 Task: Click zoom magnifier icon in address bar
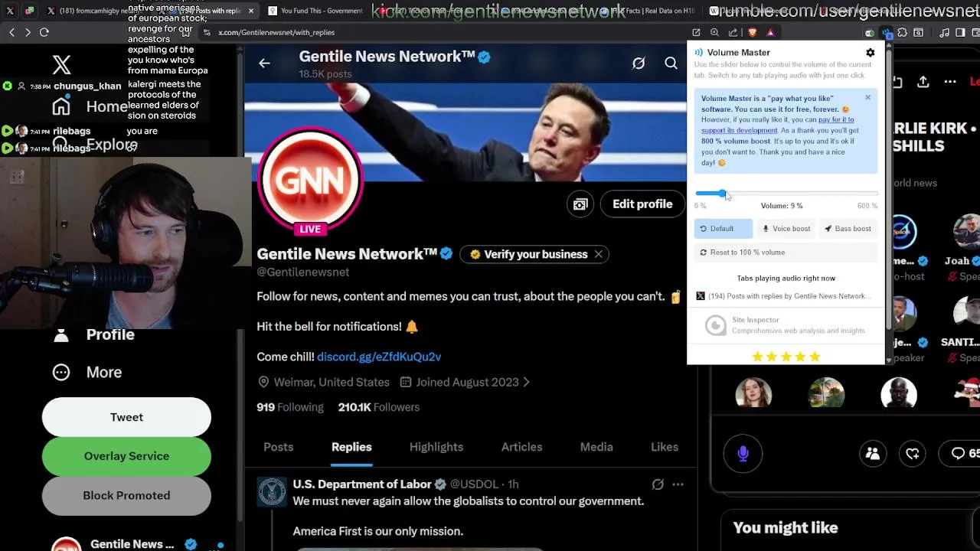tap(714, 33)
